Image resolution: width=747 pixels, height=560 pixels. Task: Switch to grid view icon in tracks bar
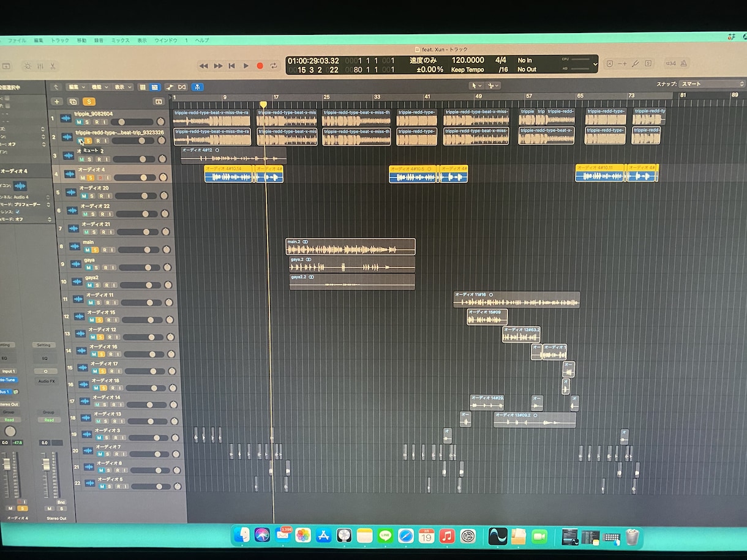click(143, 87)
